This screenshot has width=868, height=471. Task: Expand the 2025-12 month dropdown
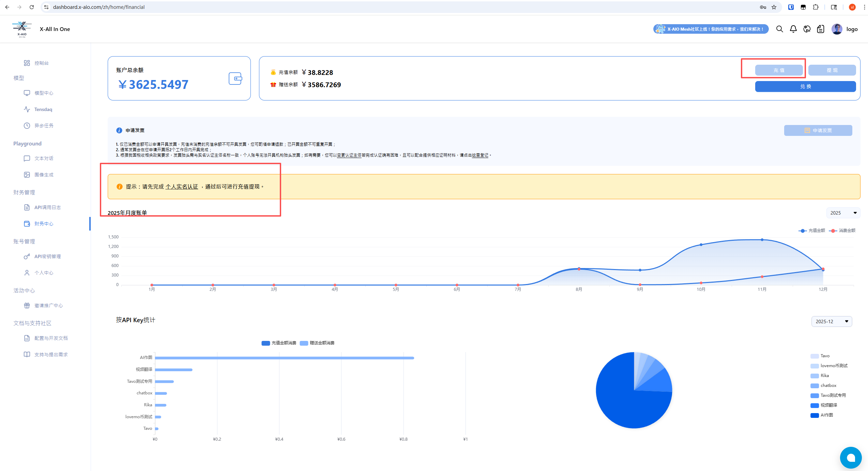[x=832, y=321]
